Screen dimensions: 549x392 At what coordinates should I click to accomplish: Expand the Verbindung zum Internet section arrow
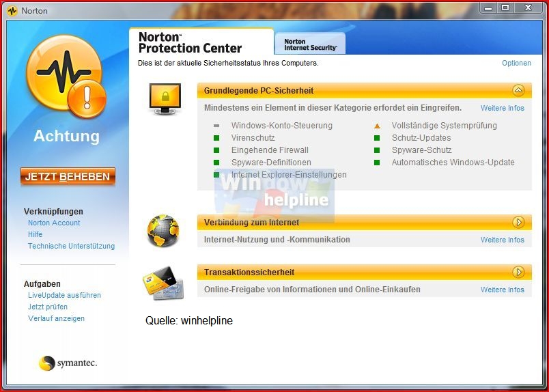tap(518, 222)
